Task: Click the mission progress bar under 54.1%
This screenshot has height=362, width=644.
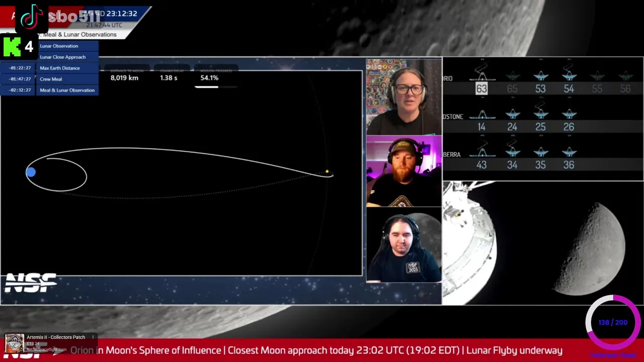Action: [x=215, y=86]
